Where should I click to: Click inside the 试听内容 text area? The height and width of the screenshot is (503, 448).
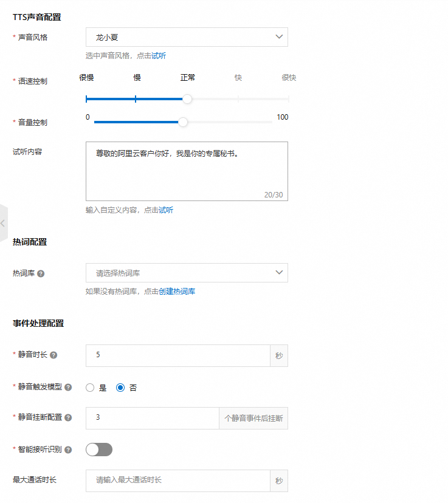pos(187,171)
